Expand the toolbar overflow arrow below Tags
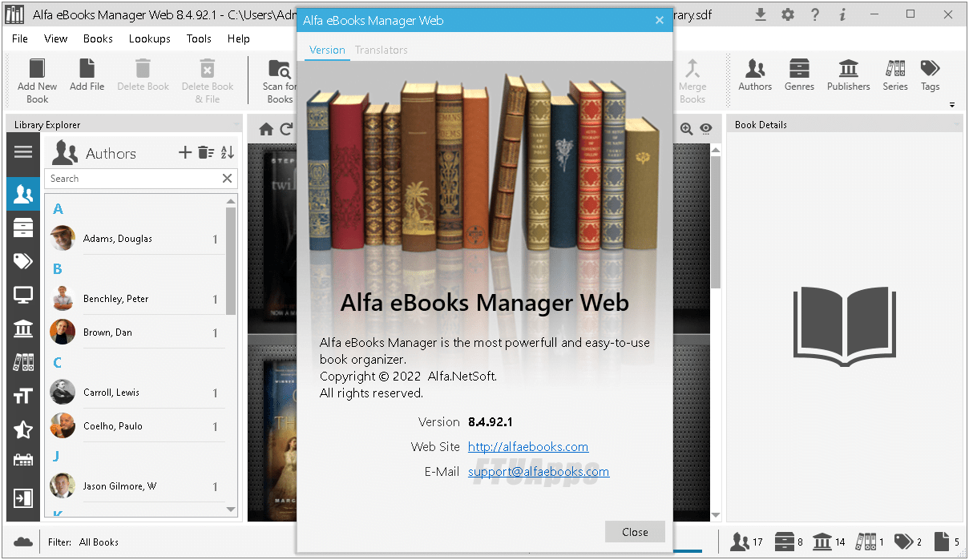Viewport: 969px width, 560px height. click(952, 105)
